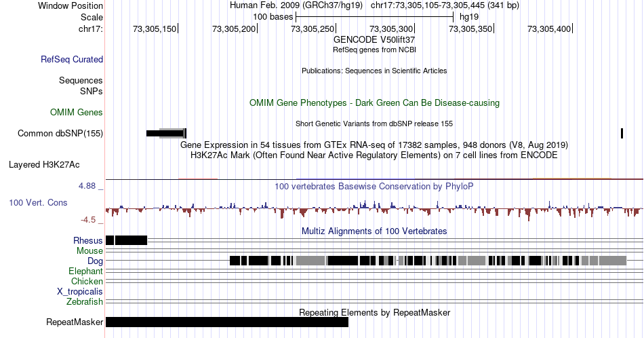Click the OMIM Genes track label
This screenshot has height=338, width=644.
tap(77, 112)
